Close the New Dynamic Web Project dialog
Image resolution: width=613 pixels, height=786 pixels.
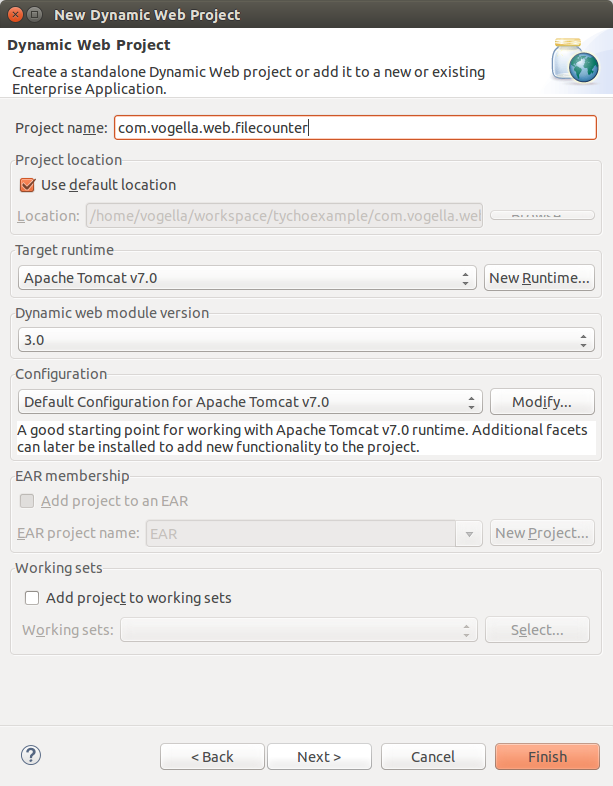(12, 15)
